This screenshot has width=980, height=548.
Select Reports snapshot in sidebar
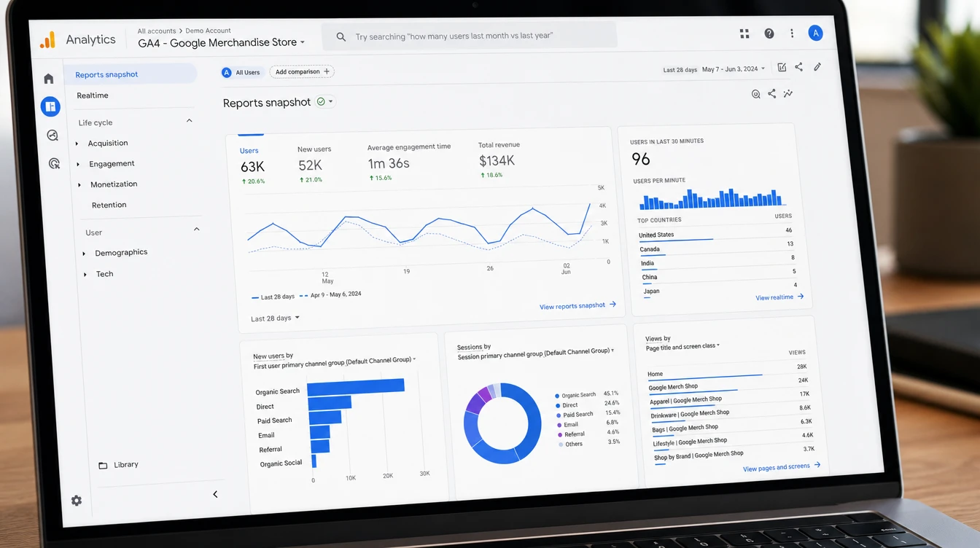(x=130, y=74)
